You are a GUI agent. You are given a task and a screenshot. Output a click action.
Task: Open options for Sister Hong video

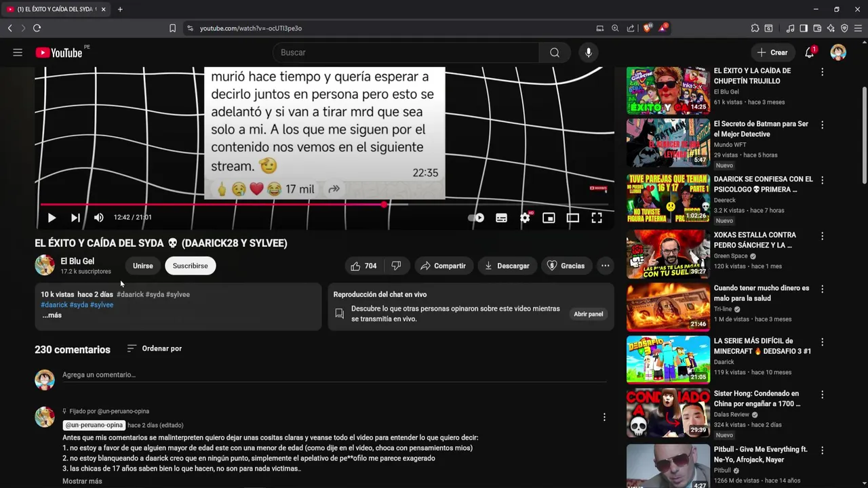[822, 394]
